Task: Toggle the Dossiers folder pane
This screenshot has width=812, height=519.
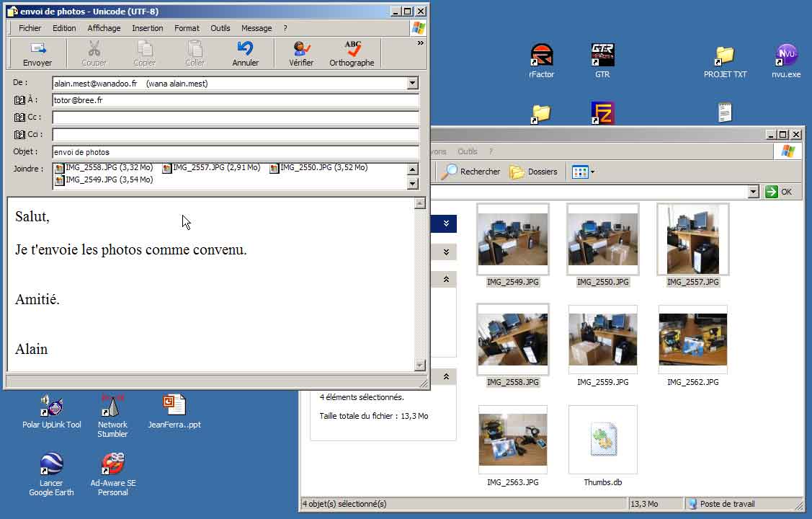Action: tap(533, 172)
